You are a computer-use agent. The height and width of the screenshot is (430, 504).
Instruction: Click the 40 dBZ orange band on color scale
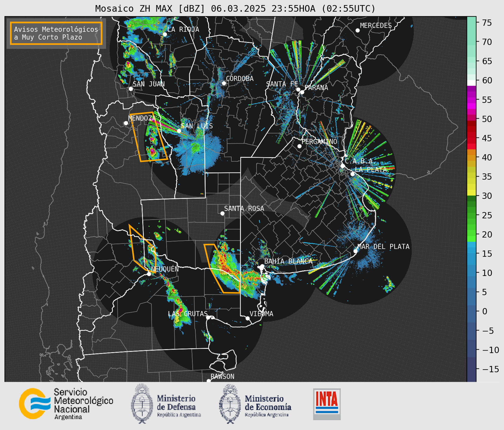(x=471, y=158)
